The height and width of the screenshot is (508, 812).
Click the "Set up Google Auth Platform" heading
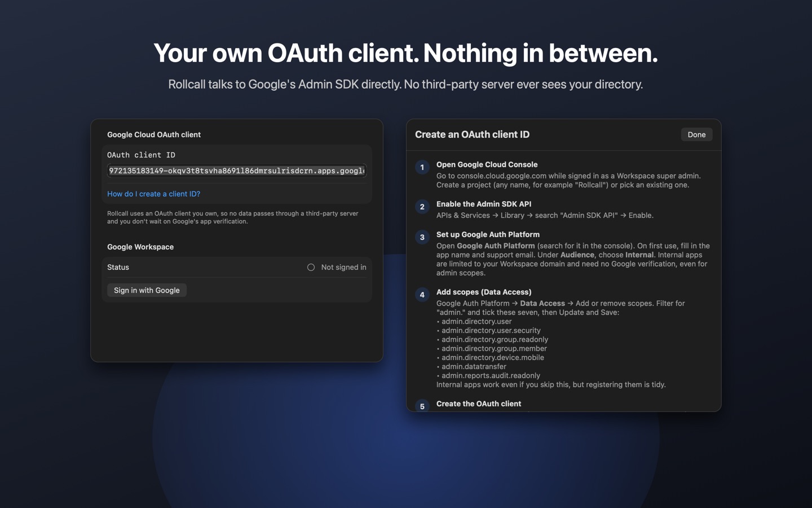[x=488, y=234]
